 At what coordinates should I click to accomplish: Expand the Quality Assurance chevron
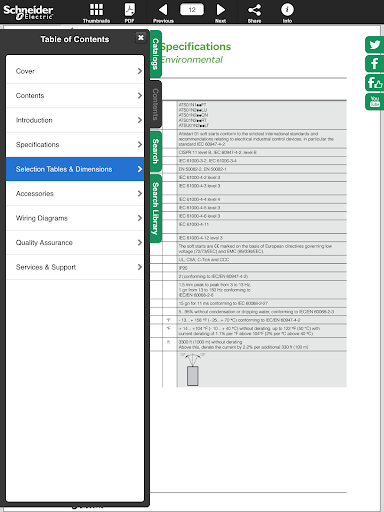140,242
